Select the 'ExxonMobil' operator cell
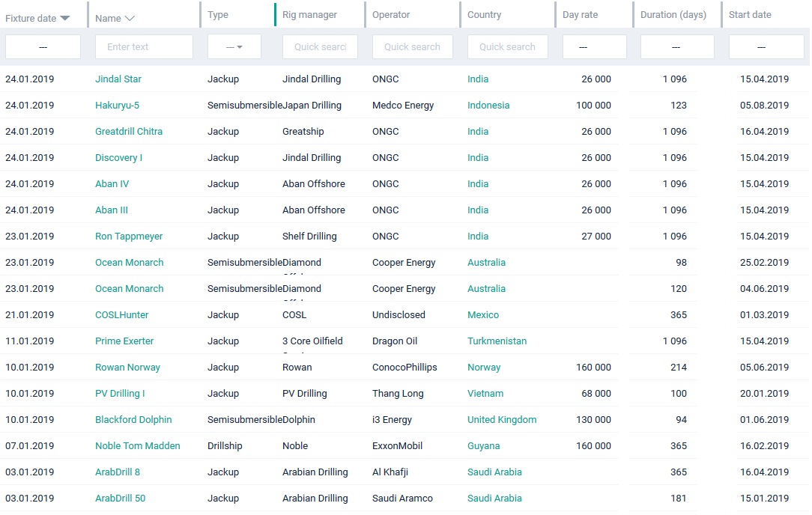Screen dimensions: 812x515 click(x=397, y=446)
